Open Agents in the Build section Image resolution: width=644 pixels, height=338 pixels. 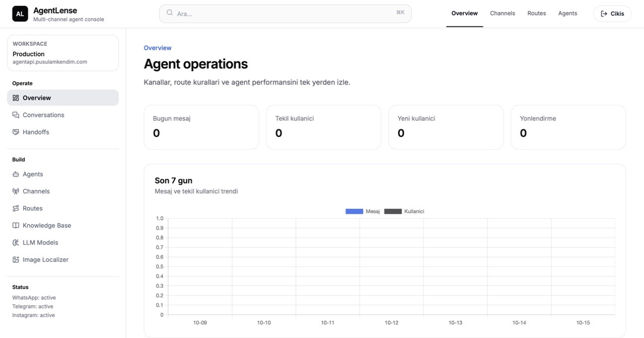(63, 174)
